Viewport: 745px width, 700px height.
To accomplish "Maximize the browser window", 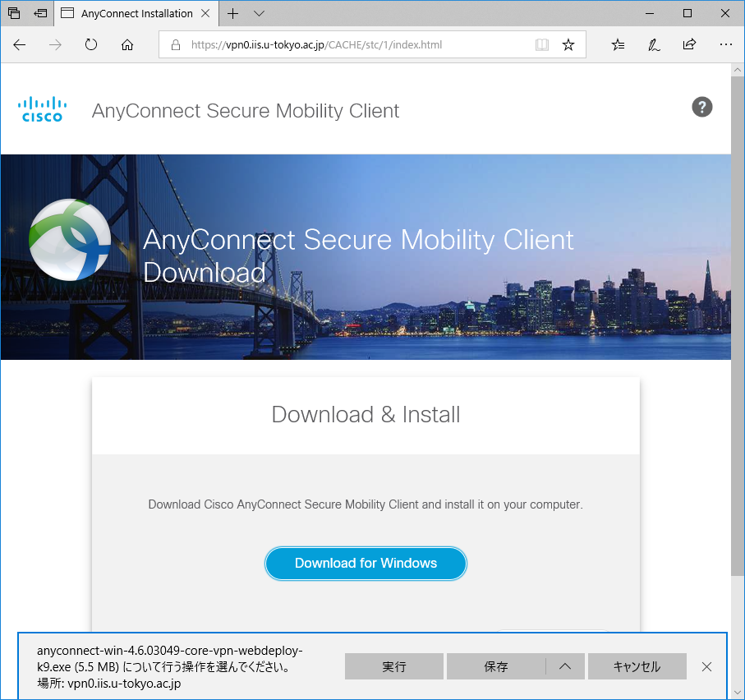I will [687, 13].
